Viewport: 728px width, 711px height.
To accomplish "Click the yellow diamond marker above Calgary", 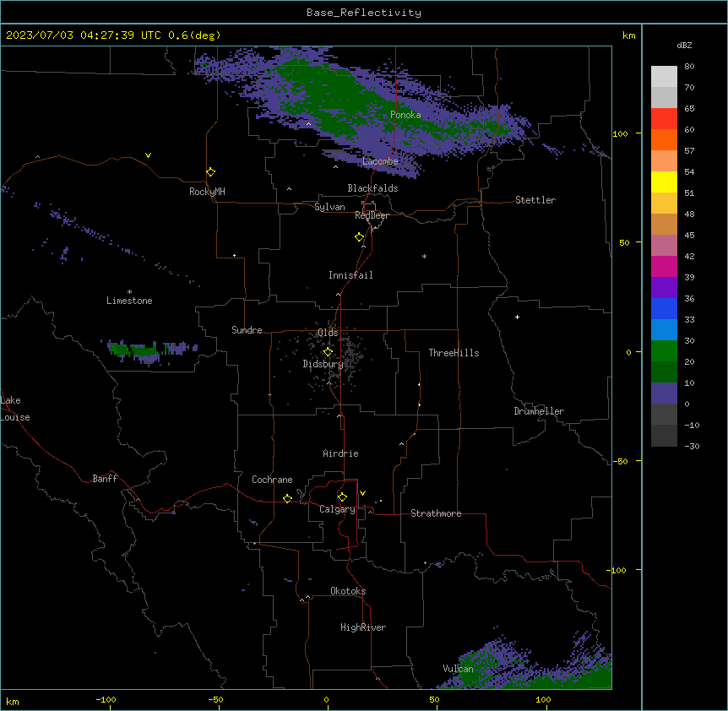I will [x=342, y=497].
